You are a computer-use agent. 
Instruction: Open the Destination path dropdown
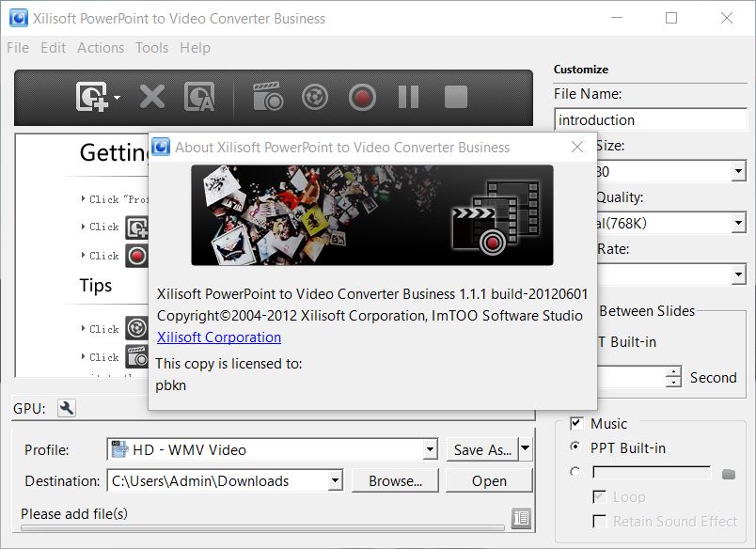point(335,481)
